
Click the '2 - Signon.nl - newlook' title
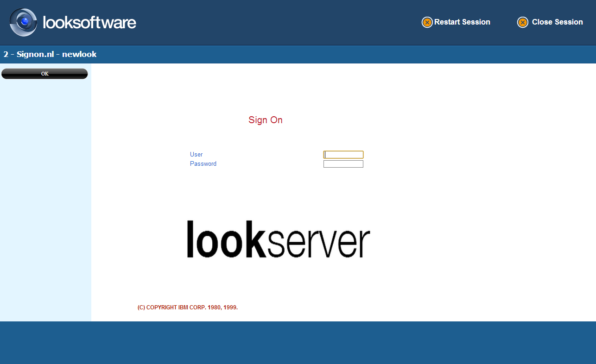coord(50,54)
